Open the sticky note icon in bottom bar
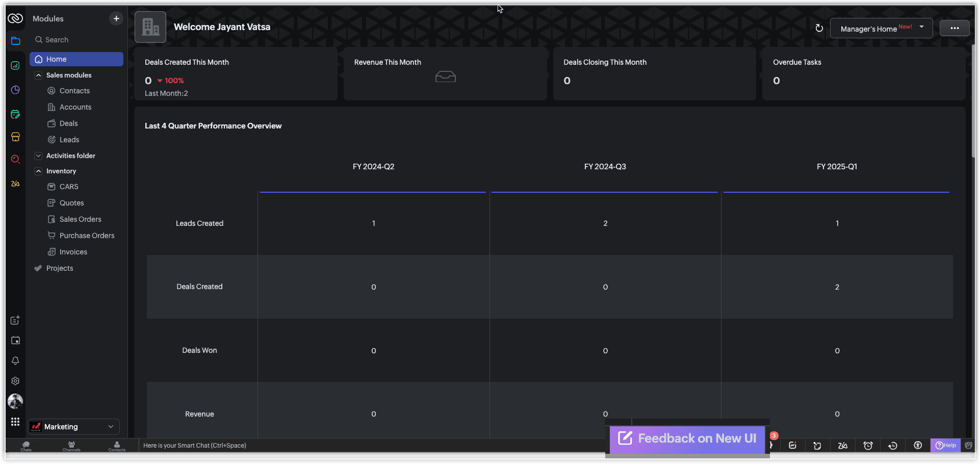The width and height of the screenshot is (980, 464). pyautogui.click(x=817, y=446)
